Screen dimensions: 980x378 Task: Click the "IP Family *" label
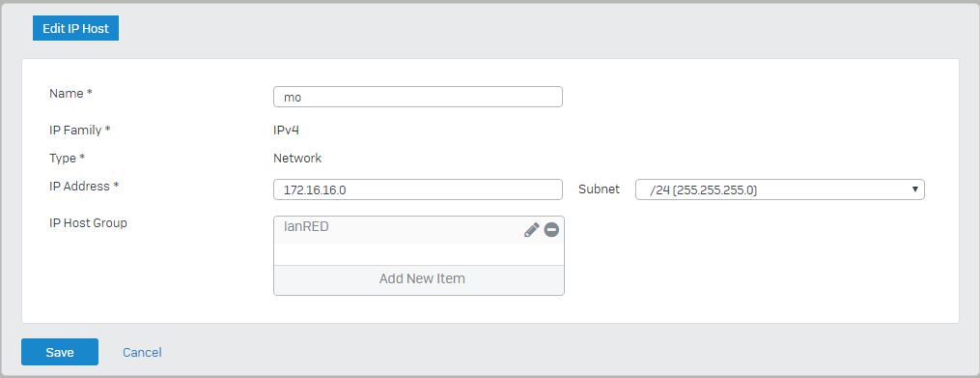click(x=80, y=131)
